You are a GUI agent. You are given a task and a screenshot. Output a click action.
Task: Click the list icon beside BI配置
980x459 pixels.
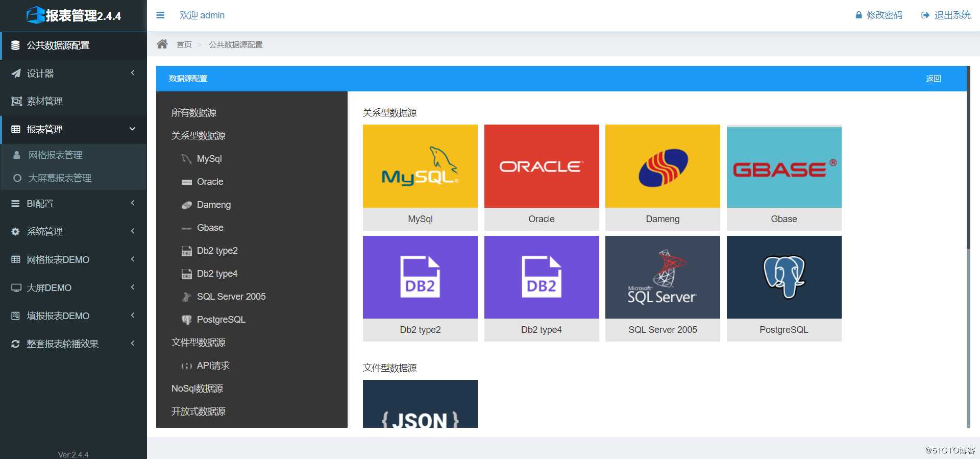[x=15, y=203]
